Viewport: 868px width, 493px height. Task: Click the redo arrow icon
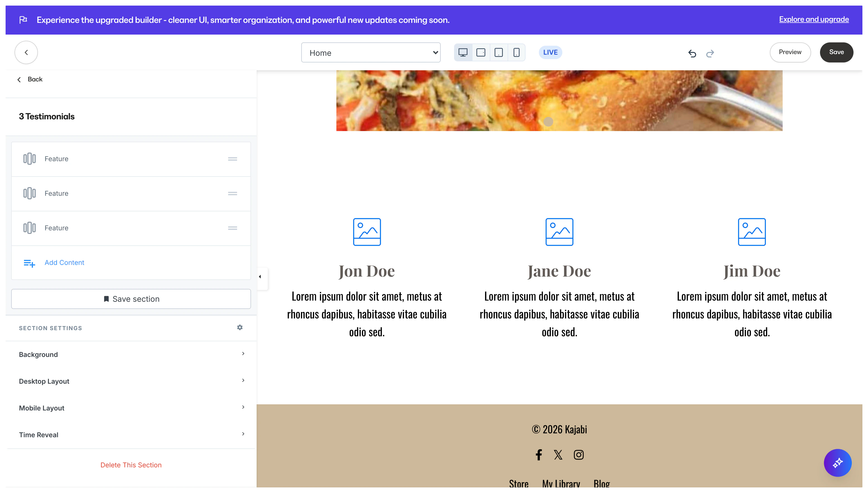(710, 53)
